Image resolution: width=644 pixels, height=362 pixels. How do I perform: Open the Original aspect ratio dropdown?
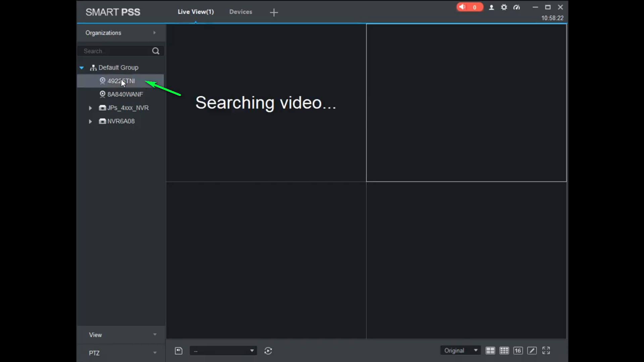[x=460, y=351]
